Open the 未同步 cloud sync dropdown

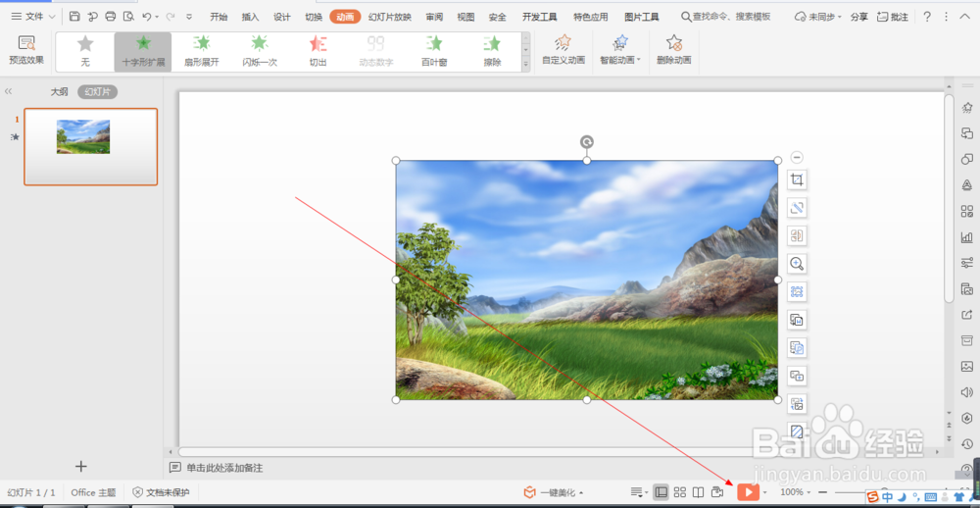pyautogui.click(x=817, y=17)
